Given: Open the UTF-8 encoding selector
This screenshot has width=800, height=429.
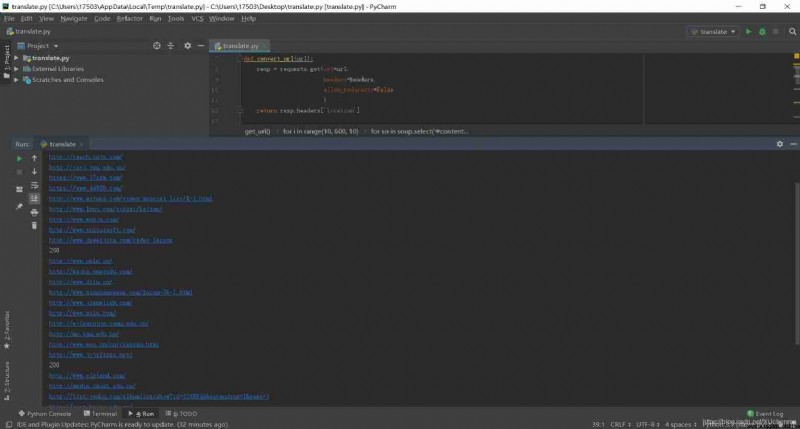Looking at the screenshot, I should [647, 424].
